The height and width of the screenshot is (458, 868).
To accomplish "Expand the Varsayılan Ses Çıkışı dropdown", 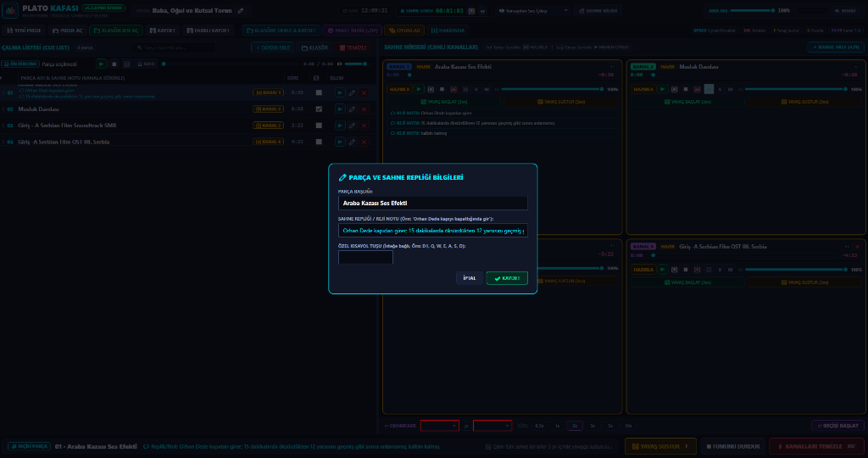I will (x=532, y=10).
